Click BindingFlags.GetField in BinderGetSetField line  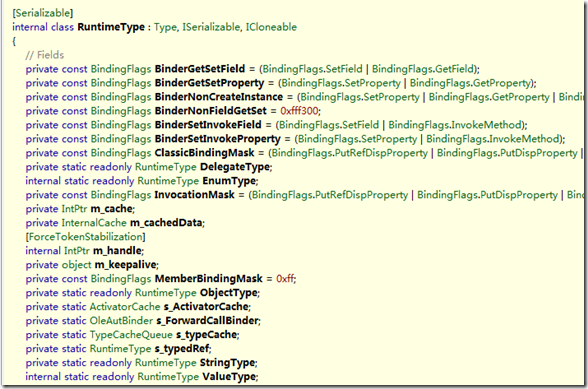coord(423,69)
